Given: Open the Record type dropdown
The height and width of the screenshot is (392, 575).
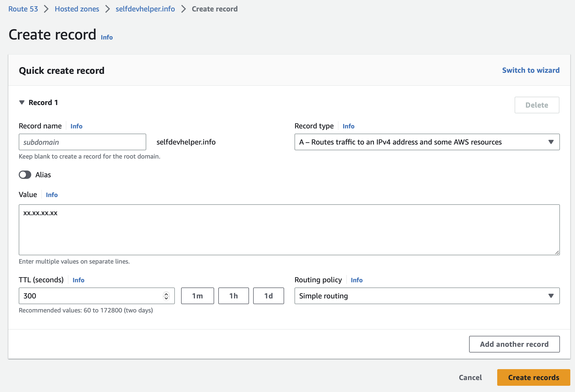Looking at the screenshot, I should (x=427, y=142).
